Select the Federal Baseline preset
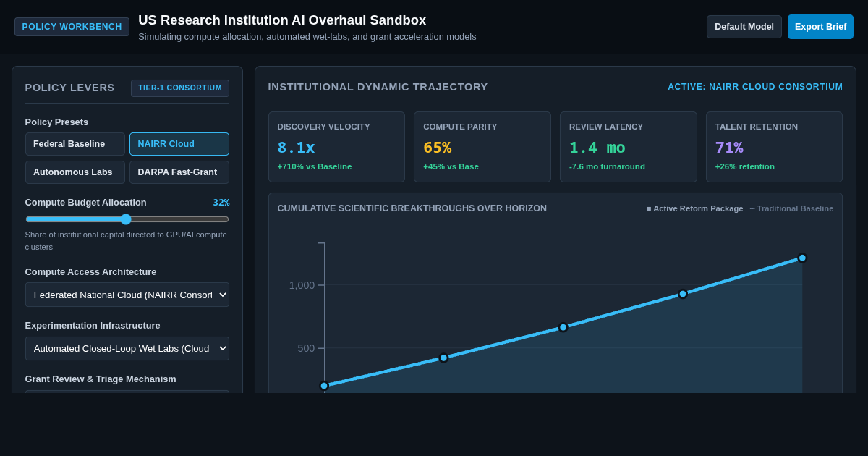 click(x=75, y=144)
